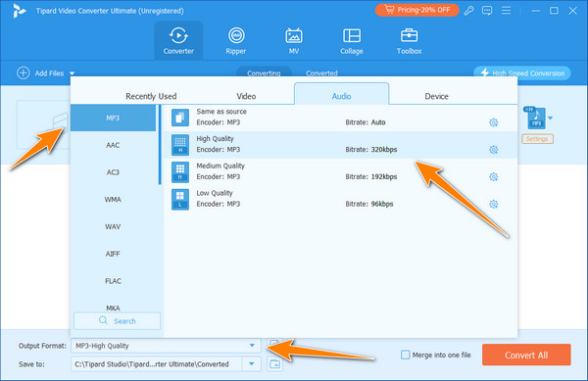The image size is (588, 381).
Task: Click the magnifier icon in Search
Action: (103, 320)
